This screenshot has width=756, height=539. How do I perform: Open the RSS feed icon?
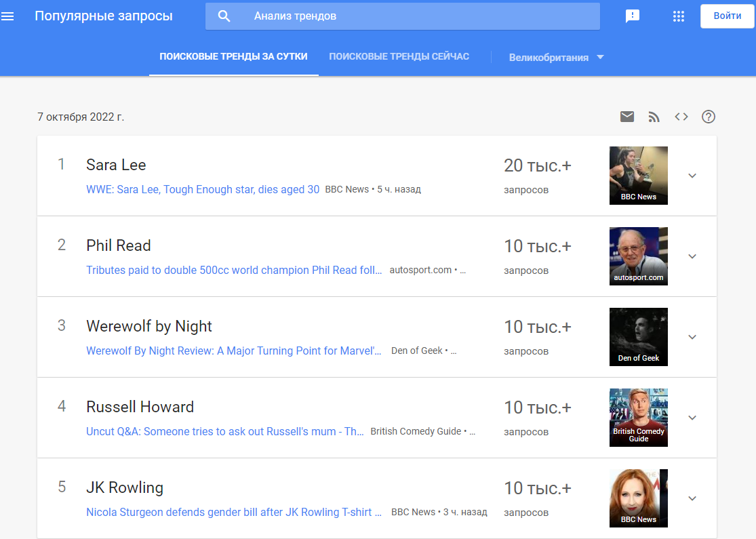point(654,117)
